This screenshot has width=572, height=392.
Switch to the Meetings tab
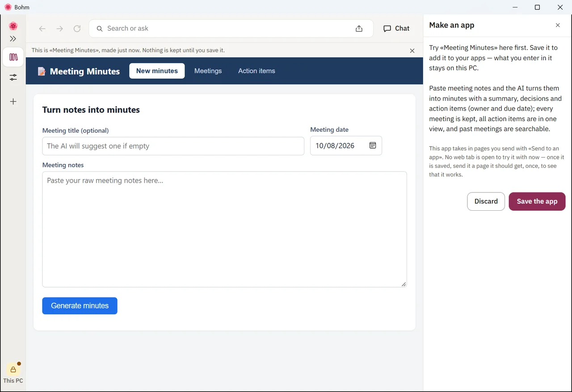click(208, 71)
